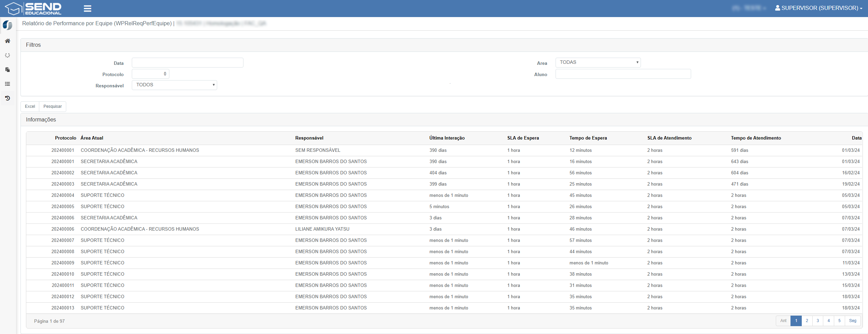Expand the Area dropdown showing TODAS
The image size is (868, 334).
click(x=598, y=62)
